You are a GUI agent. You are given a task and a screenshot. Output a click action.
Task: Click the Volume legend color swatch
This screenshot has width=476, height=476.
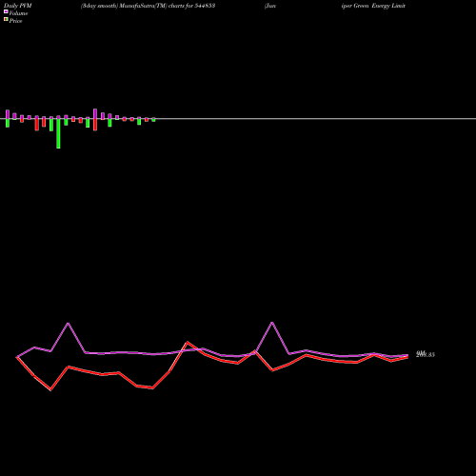6,11
